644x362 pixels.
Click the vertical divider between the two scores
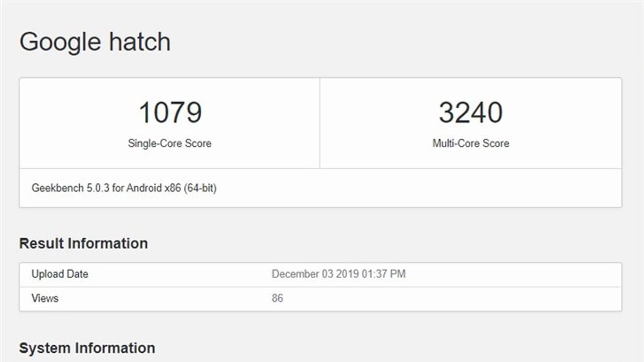point(320,123)
